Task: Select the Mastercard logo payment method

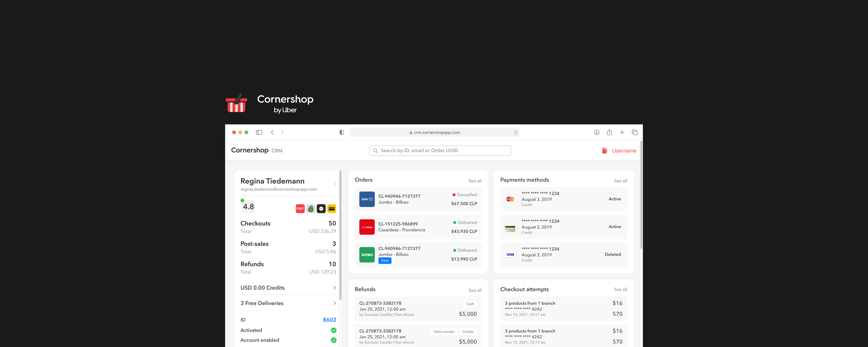Action: tap(510, 199)
